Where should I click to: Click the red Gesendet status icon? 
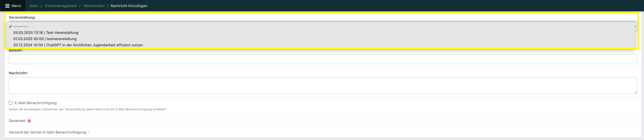point(29,121)
